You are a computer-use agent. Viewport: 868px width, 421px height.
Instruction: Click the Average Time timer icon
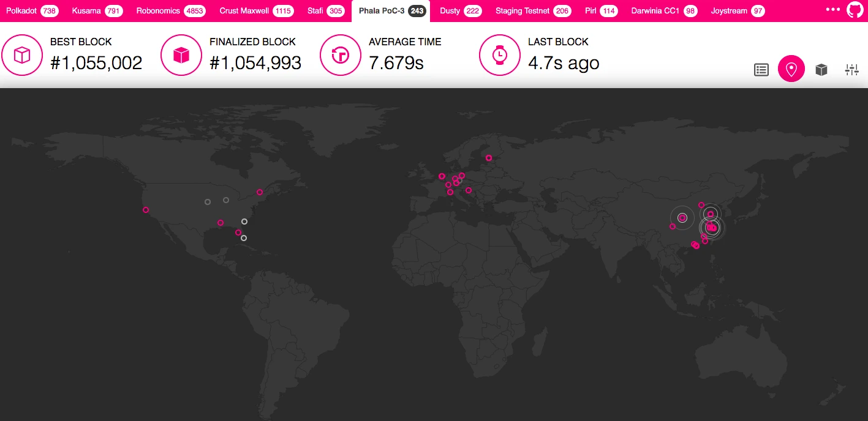[341, 55]
